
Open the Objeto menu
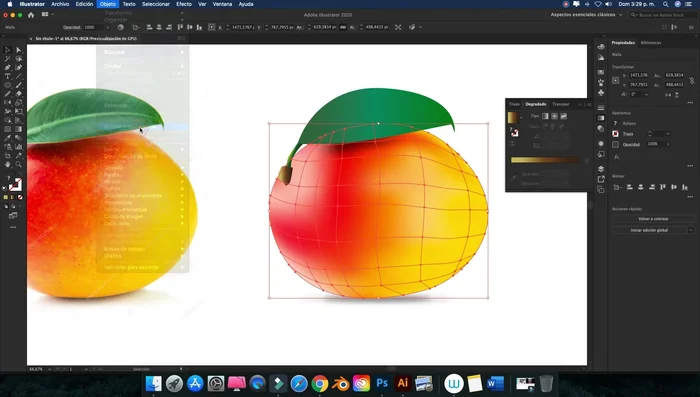(x=108, y=4)
